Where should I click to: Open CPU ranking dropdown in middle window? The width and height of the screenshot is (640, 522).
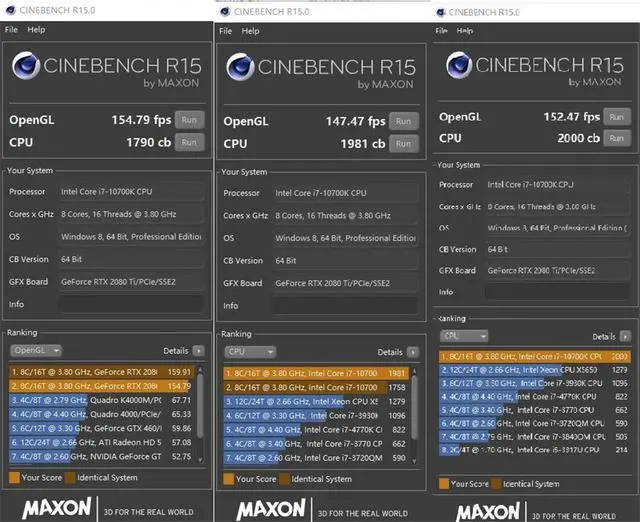coord(250,352)
